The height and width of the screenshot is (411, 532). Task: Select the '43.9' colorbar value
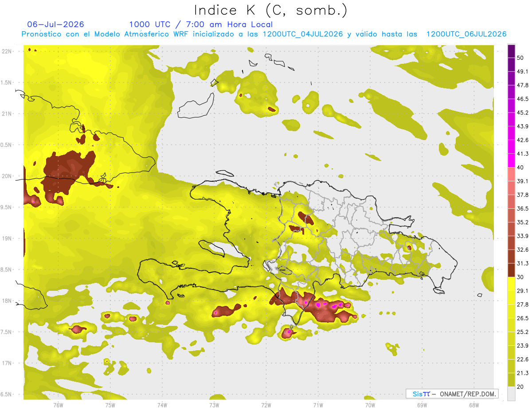tap(523, 126)
